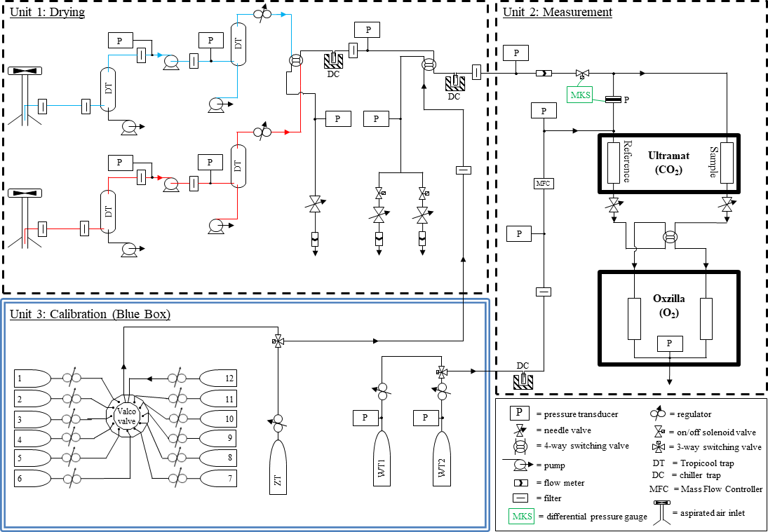The width and height of the screenshot is (768, 532).
Task: Click the regulator legend symbol
Action: click(659, 414)
